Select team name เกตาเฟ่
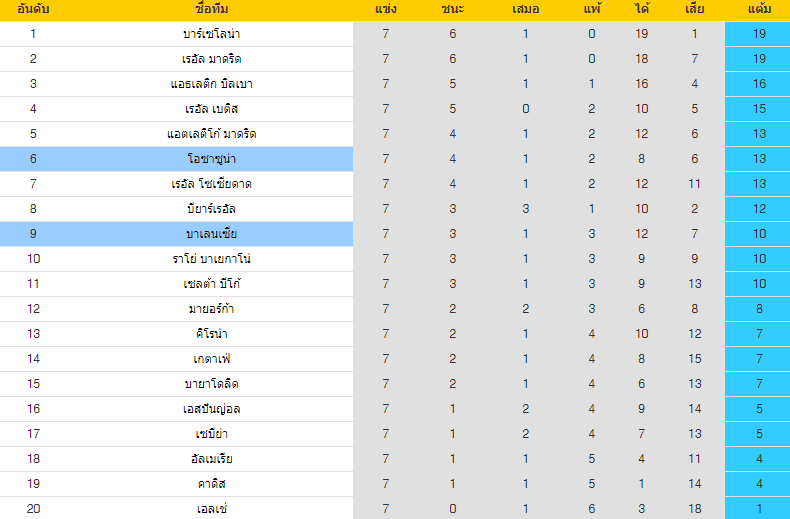Image resolution: width=790 pixels, height=519 pixels. pos(212,359)
